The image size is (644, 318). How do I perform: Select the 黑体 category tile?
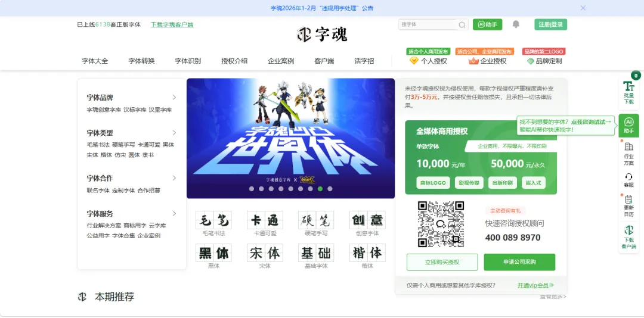pos(213,256)
